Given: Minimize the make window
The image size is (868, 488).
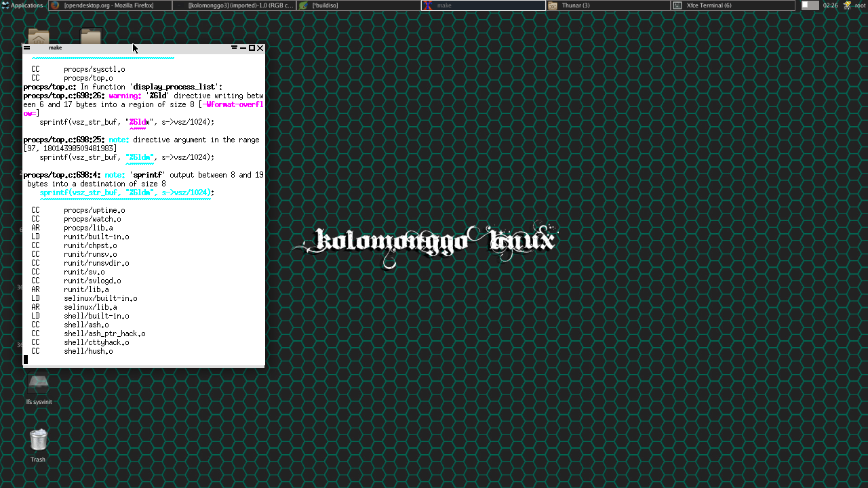Looking at the screenshot, I should [243, 48].
